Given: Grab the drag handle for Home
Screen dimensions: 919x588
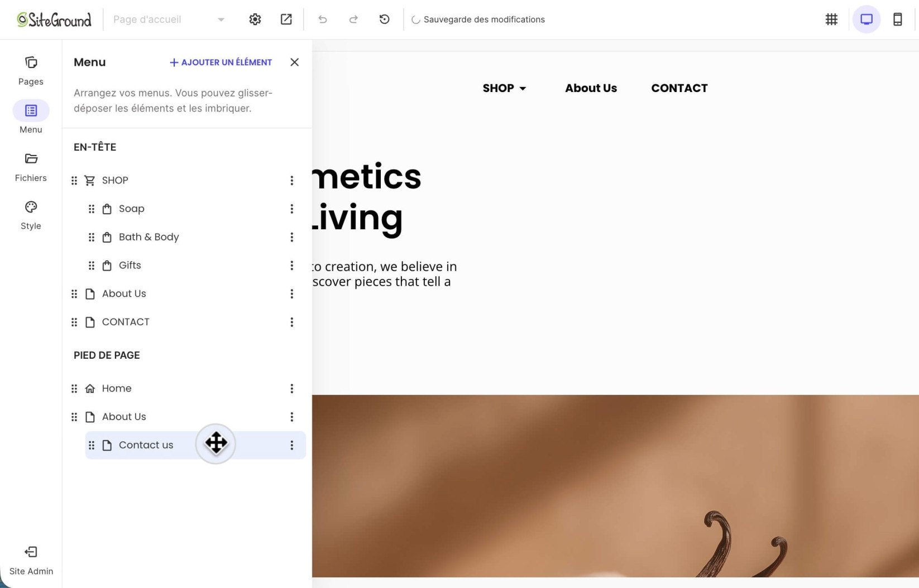Looking at the screenshot, I should tap(74, 389).
